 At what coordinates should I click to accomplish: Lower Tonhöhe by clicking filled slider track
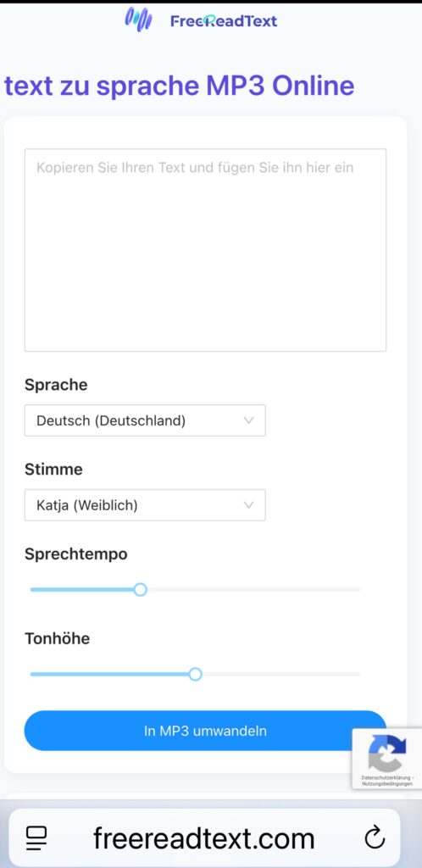point(109,674)
